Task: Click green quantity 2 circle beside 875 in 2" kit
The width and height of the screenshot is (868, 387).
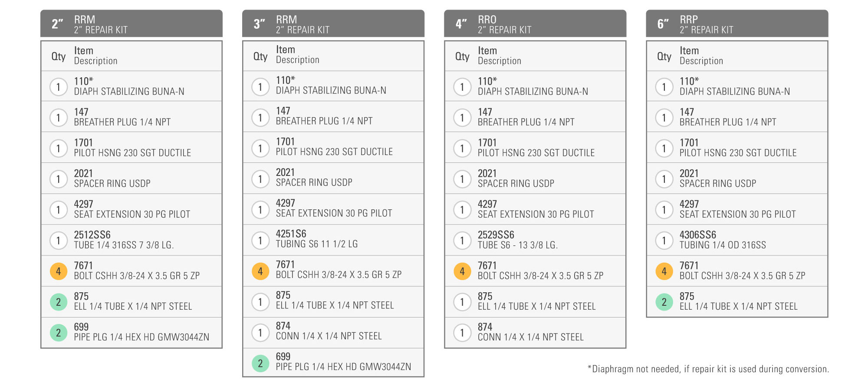Action: pos(59,302)
